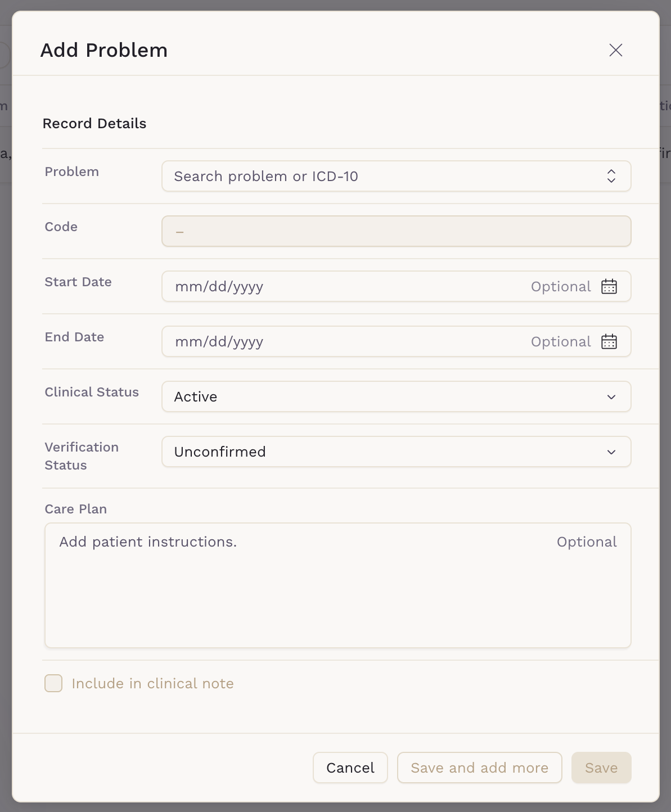Click the Code label
Image resolution: width=671 pixels, height=812 pixels.
(61, 227)
